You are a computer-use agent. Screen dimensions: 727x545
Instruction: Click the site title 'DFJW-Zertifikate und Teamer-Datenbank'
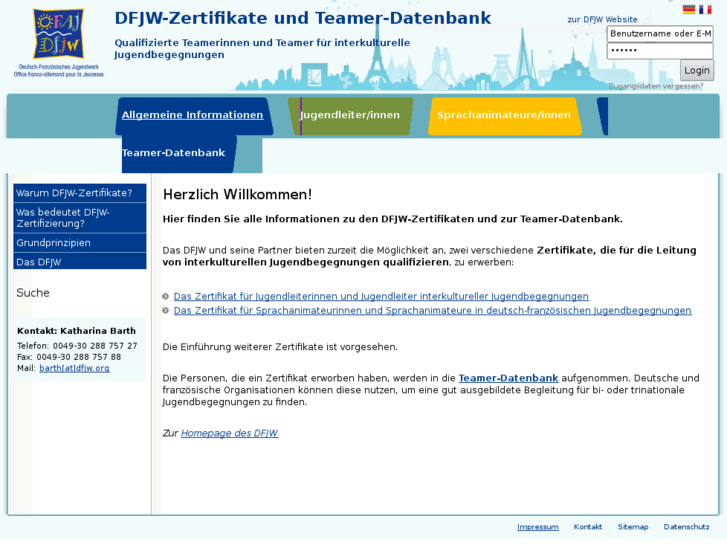[303, 18]
